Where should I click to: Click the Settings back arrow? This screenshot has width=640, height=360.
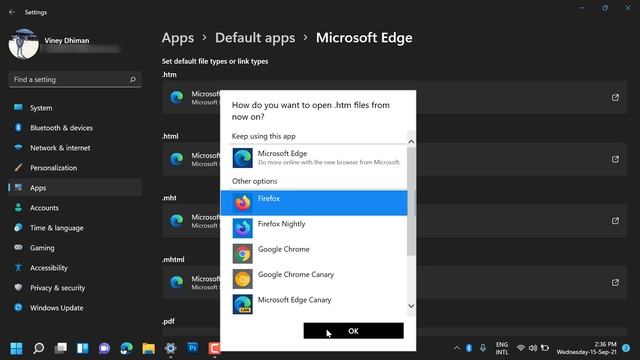[12, 12]
